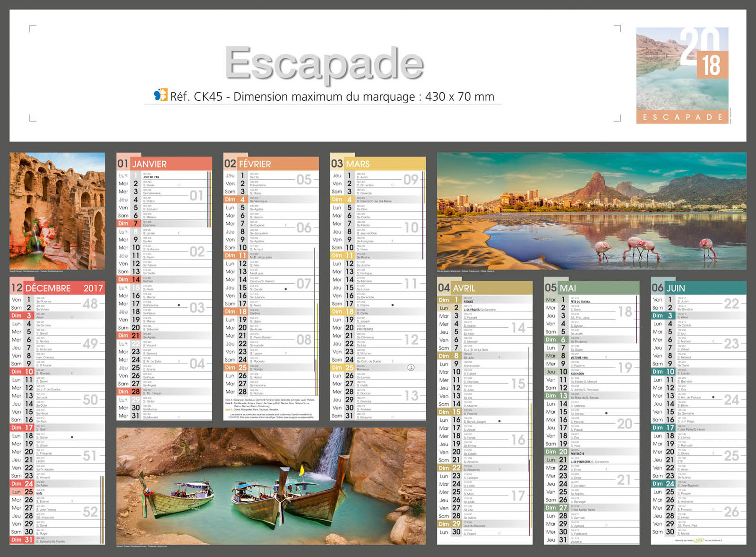Click week number 24 in Juin
Screen dimensions: 756x557
tap(731, 400)
